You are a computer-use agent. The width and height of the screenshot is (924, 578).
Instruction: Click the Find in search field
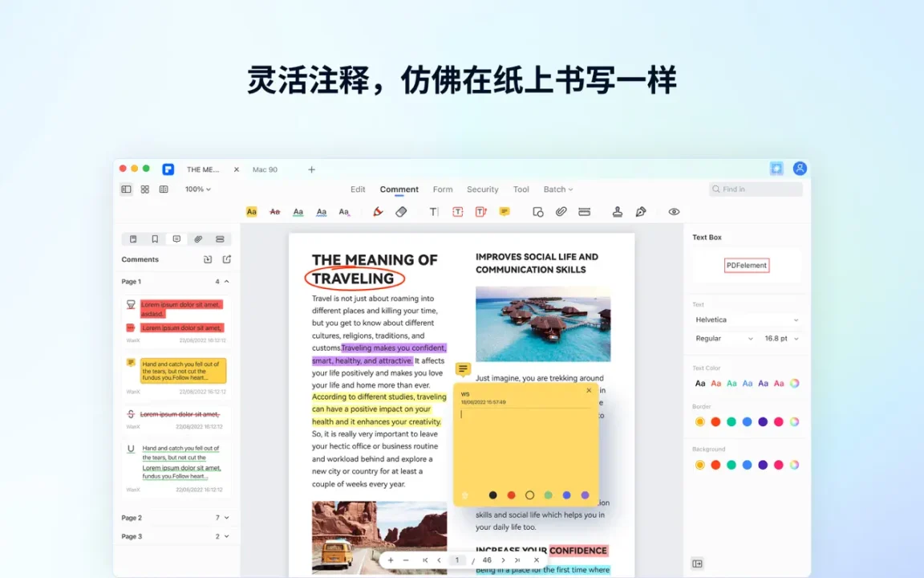click(756, 189)
